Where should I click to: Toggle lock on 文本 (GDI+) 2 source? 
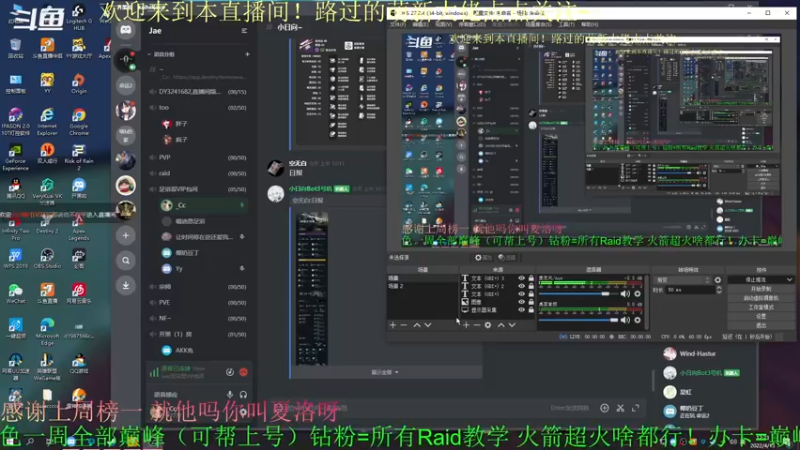[531, 286]
